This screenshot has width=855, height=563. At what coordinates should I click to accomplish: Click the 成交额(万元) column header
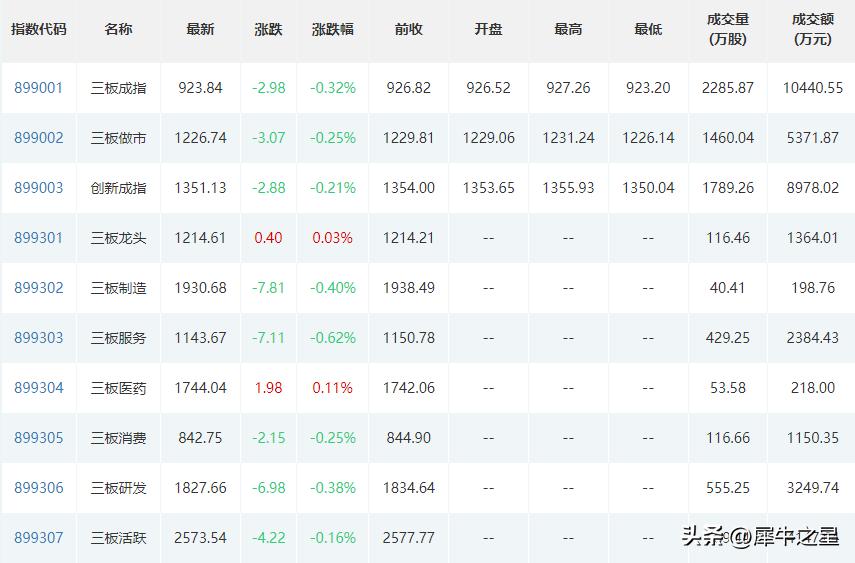click(x=812, y=29)
